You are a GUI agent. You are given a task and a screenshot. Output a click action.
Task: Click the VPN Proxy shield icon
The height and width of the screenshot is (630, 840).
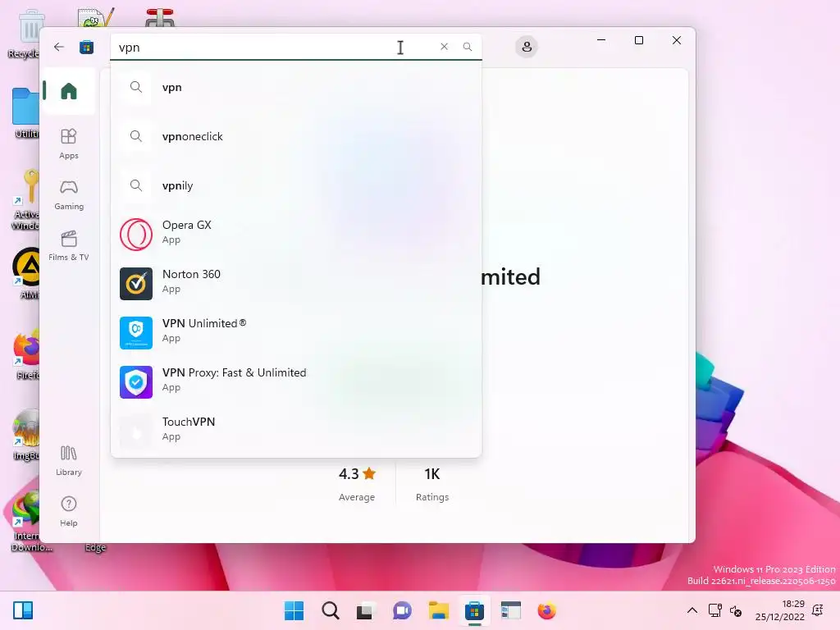136,382
